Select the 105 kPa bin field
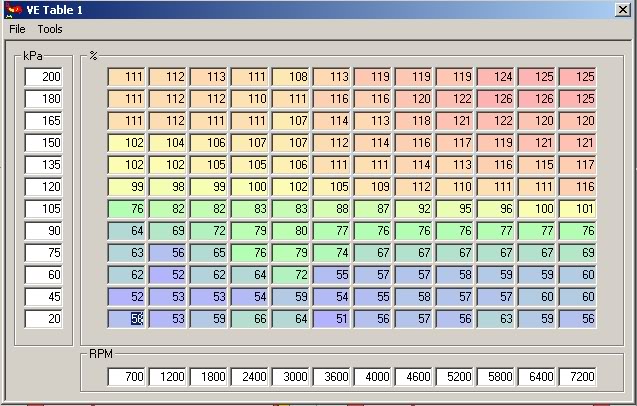This screenshot has width=637, height=406. click(x=43, y=208)
